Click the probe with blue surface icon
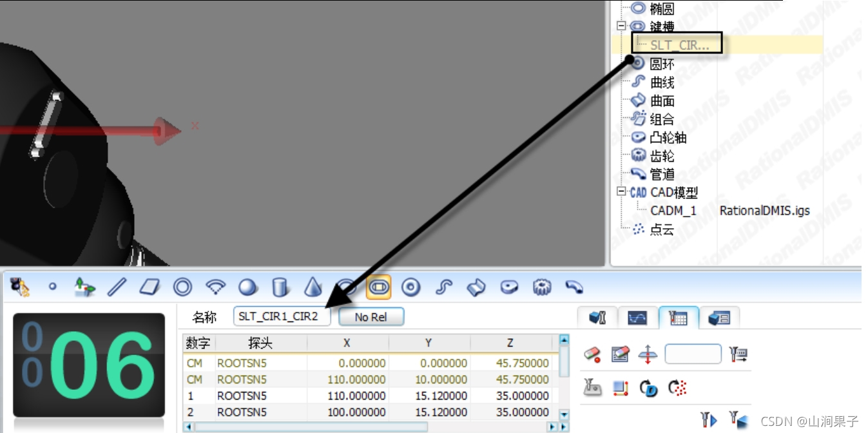868x433 pixels. coord(738,420)
